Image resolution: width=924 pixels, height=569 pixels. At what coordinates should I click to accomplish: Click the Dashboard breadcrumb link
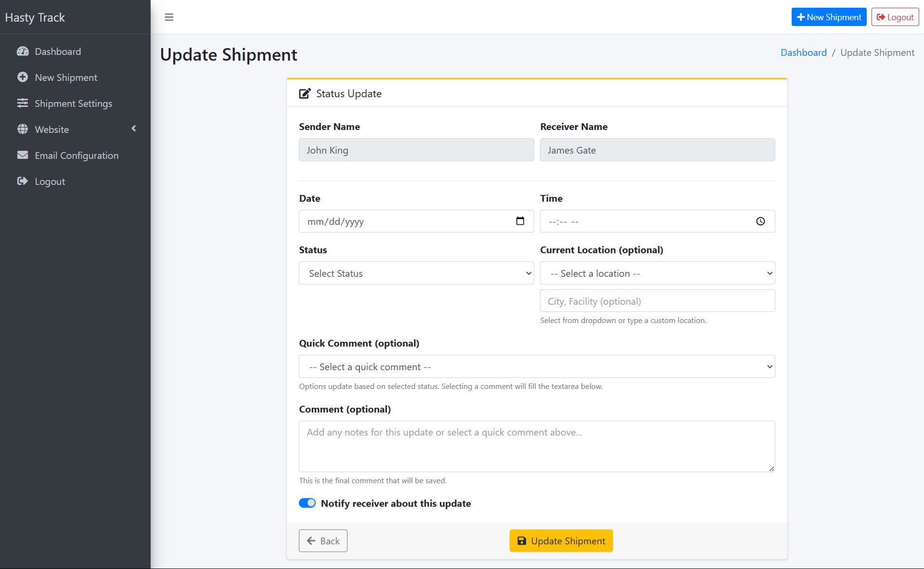coord(803,52)
